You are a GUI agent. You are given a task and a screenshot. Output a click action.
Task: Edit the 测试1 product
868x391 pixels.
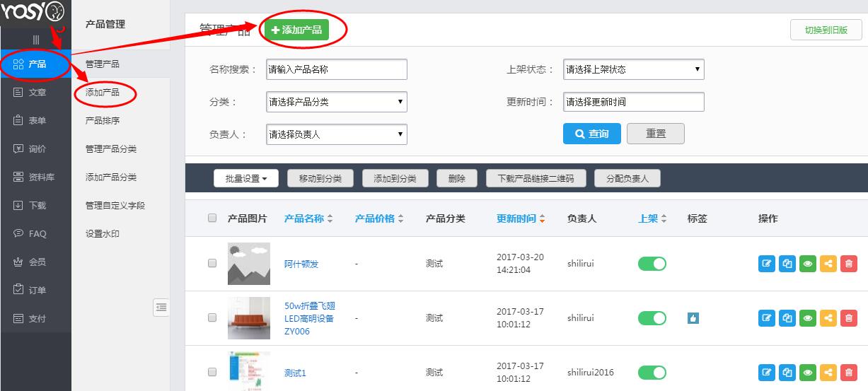pos(767,372)
